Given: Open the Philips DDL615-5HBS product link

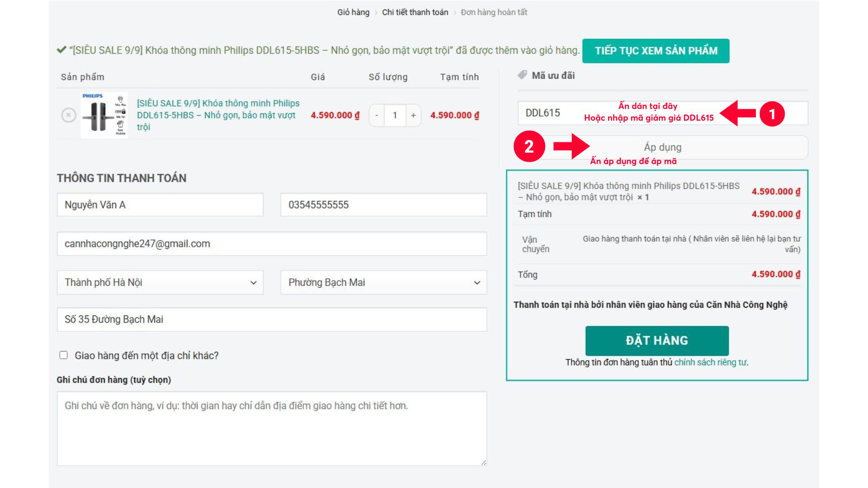Looking at the screenshot, I should coord(218,115).
